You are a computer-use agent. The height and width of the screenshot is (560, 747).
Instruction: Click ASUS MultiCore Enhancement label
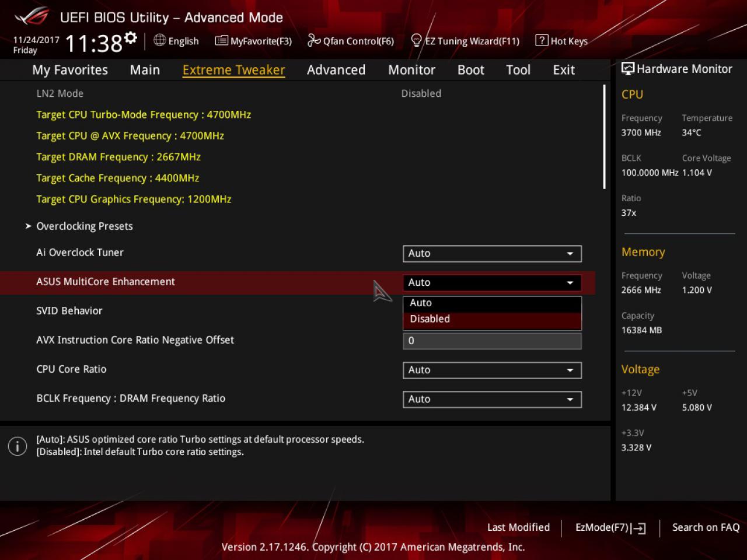(106, 282)
